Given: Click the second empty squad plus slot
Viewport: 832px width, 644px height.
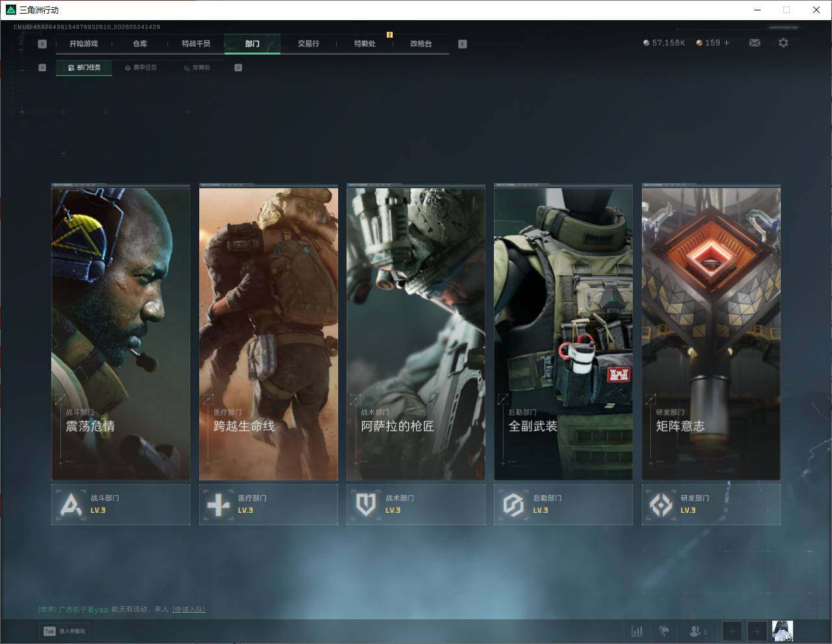Looking at the screenshot, I should point(757,631).
